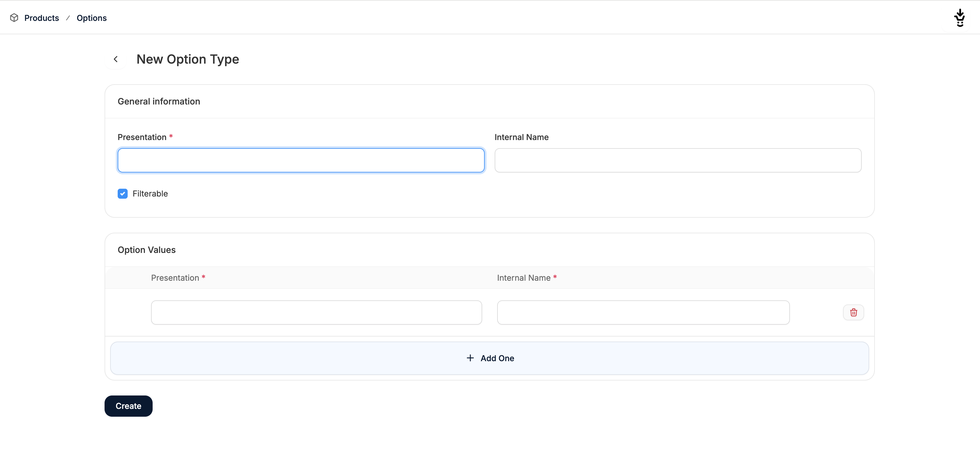Image resolution: width=980 pixels, height=451 pixels.
Task: Click Internal Name label under General information
Action: [521, 137]
